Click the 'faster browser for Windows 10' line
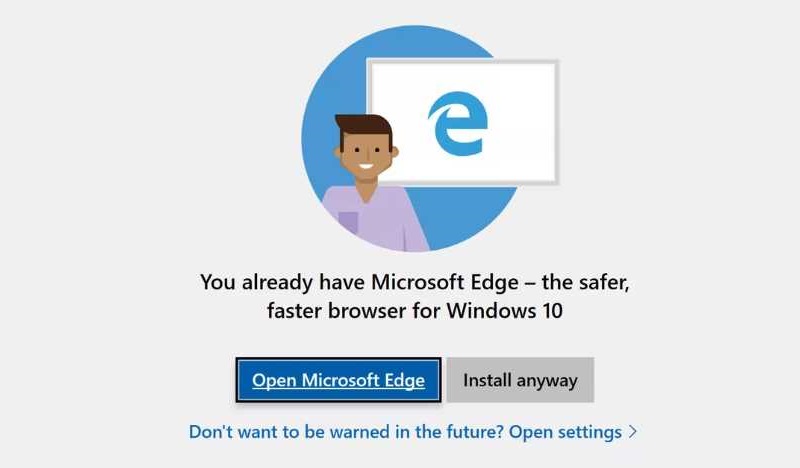The height and width of the screenshot is (468, 800). coord(414,310)
